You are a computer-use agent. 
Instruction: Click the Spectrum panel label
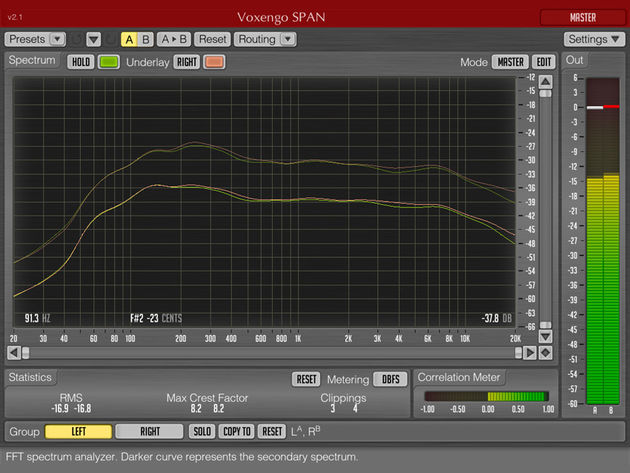tap(32, 60)
